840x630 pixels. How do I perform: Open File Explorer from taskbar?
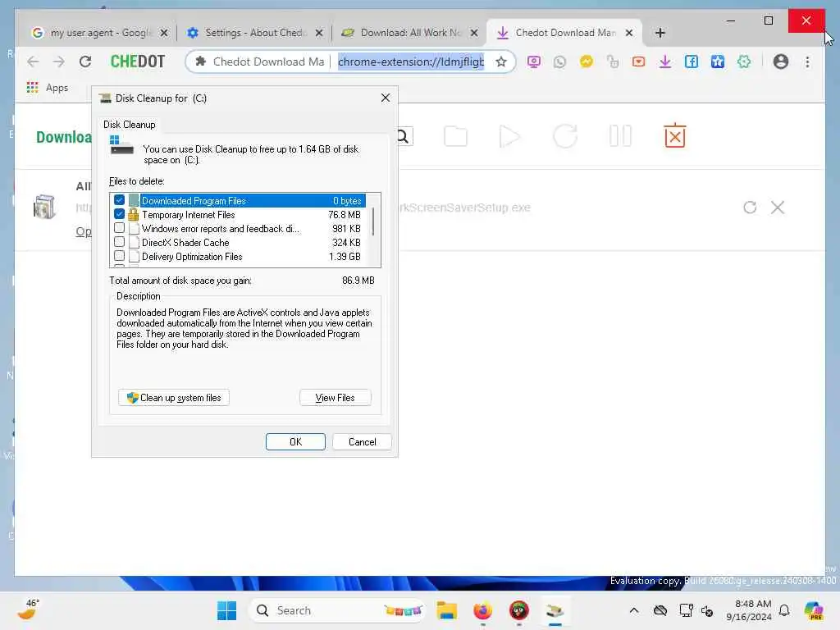[x=446, y=610]
